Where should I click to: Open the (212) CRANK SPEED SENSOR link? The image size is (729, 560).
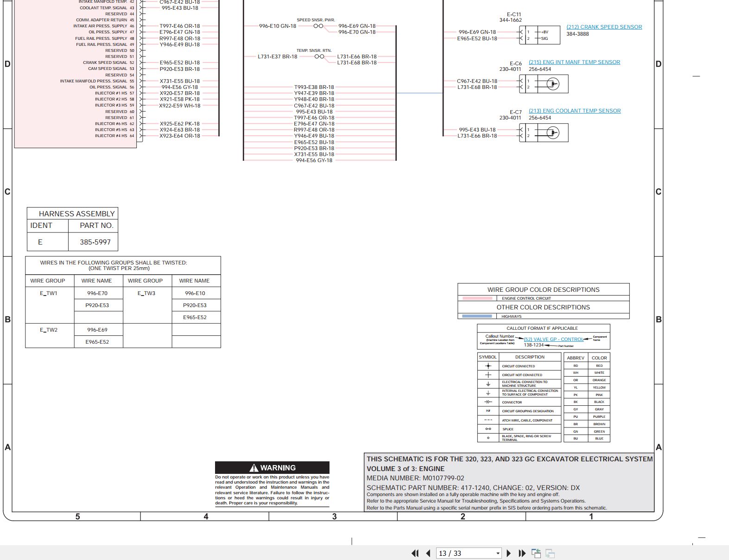pyautogui.click(x=604, y=27)
